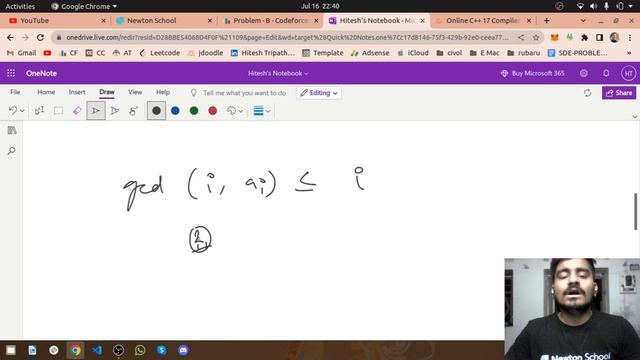Viewport: 640px width, 360px height.
Task: Choose the Select Objects or Type Text tool
Action: [x=40, y=111]
